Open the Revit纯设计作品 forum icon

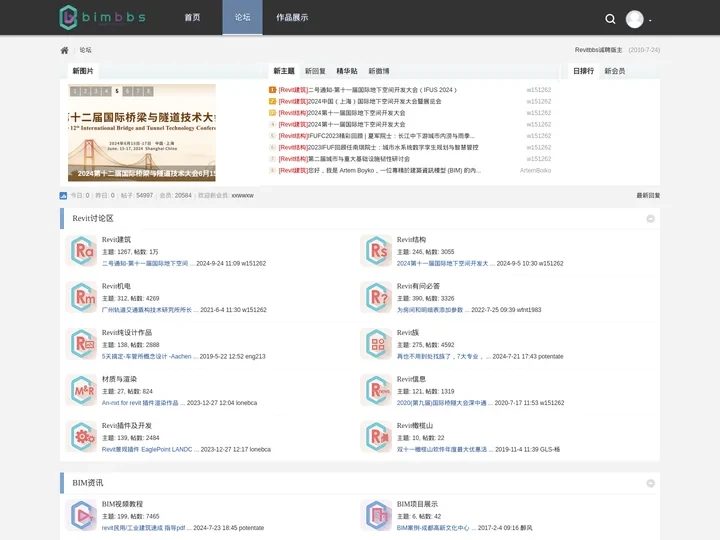tap(82, 343)
